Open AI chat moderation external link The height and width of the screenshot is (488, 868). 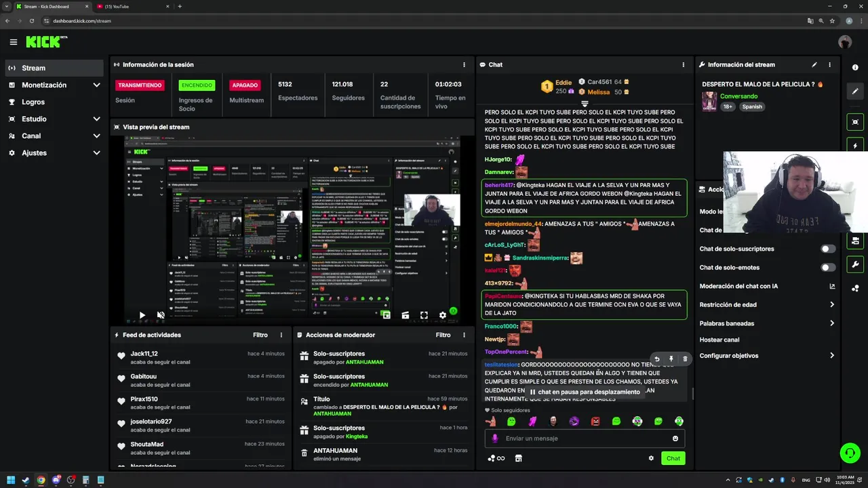tap(832, 286)
